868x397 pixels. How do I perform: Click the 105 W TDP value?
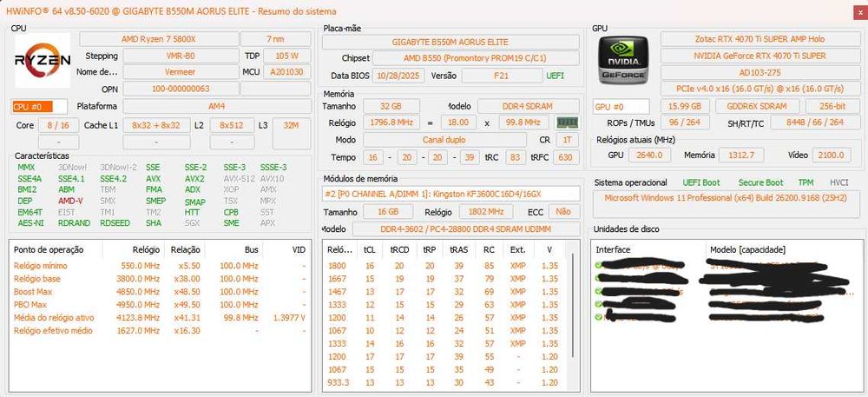[x=286, y=56]
